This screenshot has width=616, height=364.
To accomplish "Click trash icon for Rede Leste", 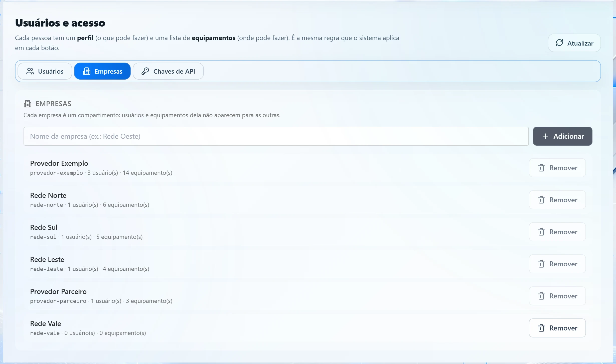I will [541, 264].
